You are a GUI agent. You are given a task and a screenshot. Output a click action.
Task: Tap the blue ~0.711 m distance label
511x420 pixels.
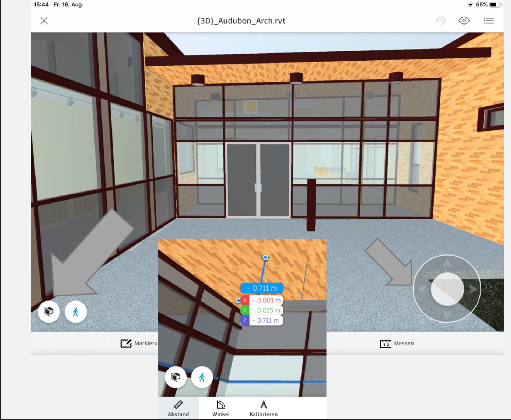262,288
